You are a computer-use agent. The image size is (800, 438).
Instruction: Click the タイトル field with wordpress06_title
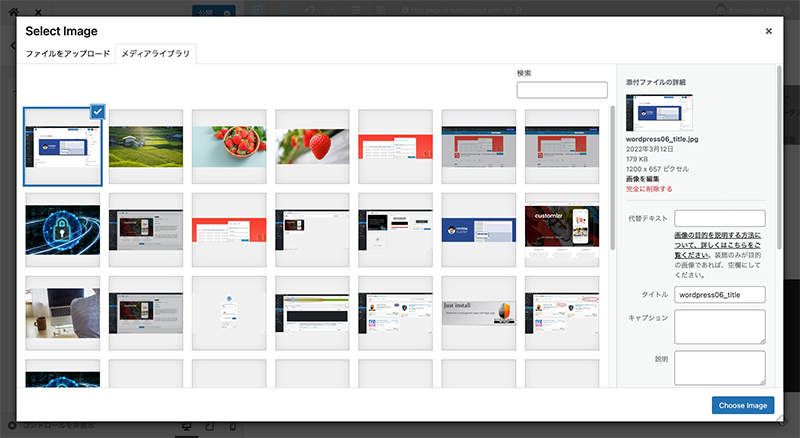pyautogui.click(x=719, y=295)
